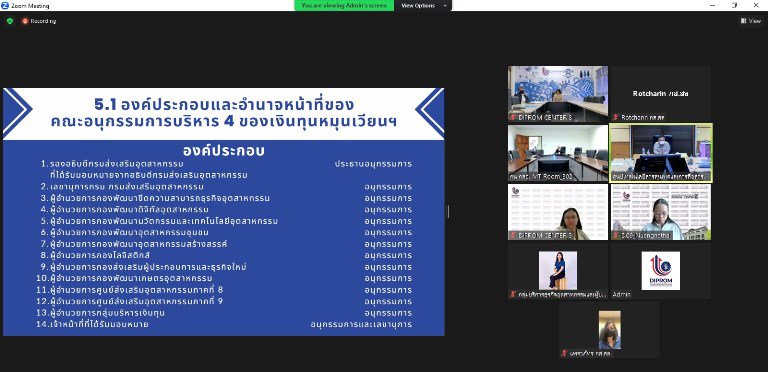Select the DCS Nuengrethai video tile
768x372 pixels.
660,212
